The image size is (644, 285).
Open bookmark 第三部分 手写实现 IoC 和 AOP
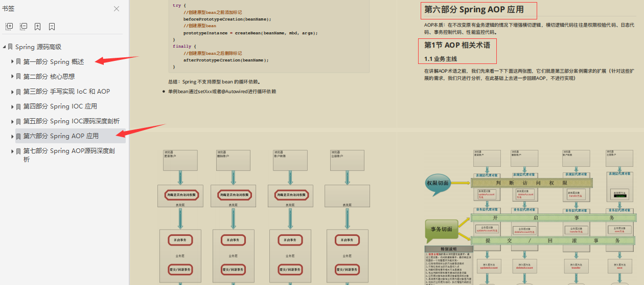click(x=66, y=91)
